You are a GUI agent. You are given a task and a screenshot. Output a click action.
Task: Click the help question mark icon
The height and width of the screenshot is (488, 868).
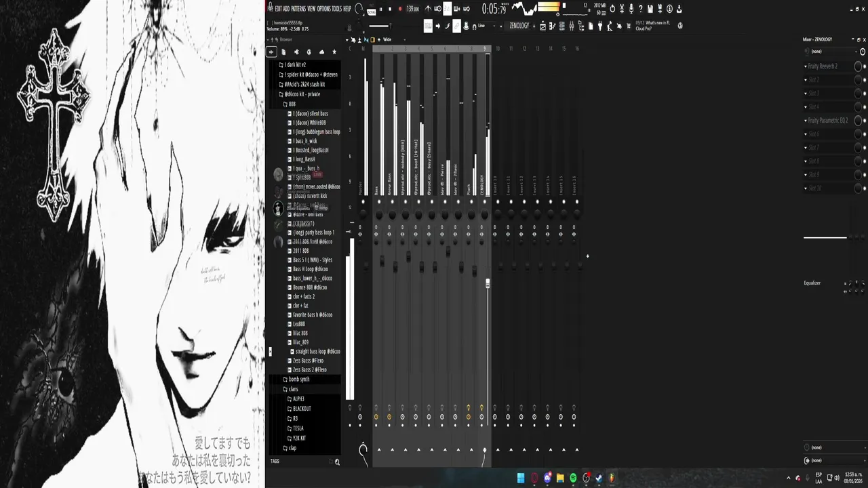(x=641, y=9)
